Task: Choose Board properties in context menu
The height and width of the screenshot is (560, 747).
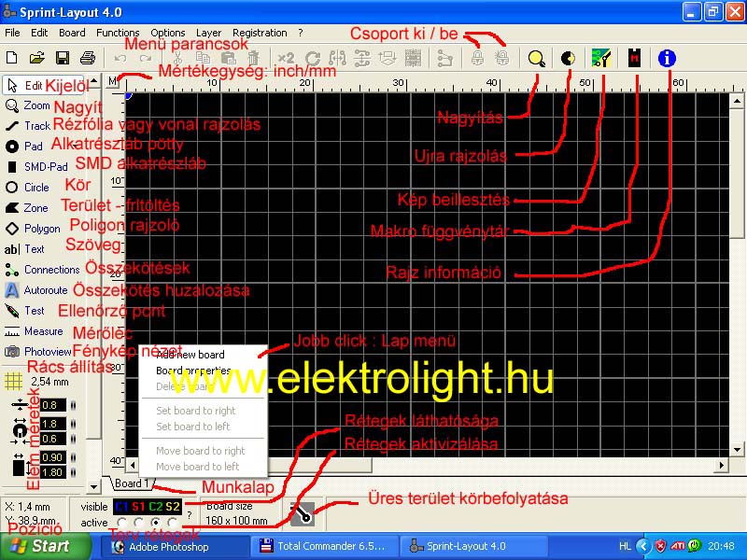Action: coord(203,371)
